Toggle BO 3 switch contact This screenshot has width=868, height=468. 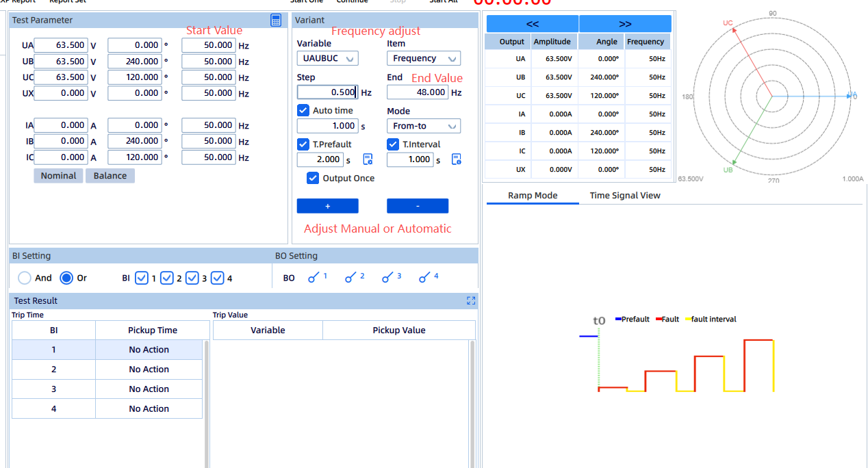[x=388, y=278]
